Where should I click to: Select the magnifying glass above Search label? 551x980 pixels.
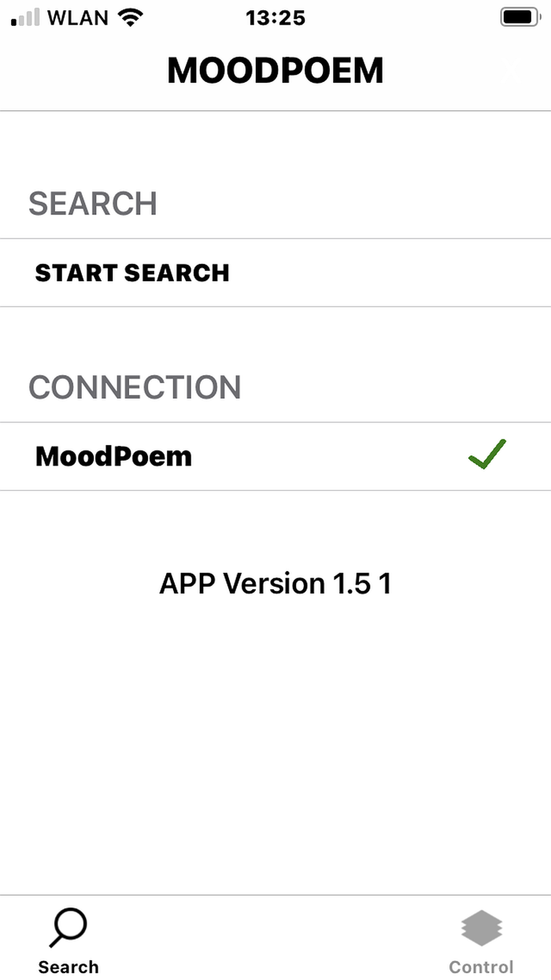click(68, 928)
